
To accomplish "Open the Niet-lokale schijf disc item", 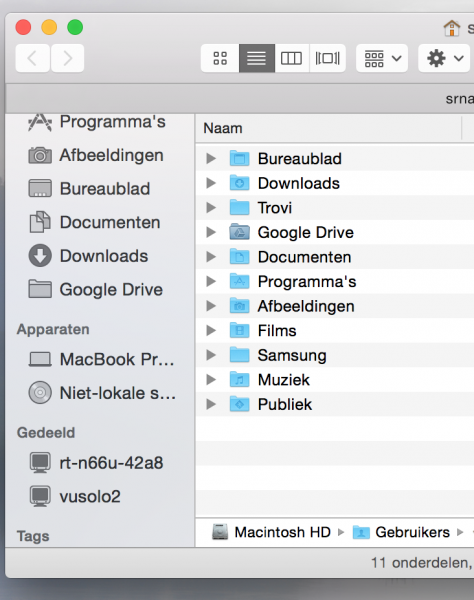I will click(x=102, y=393).
